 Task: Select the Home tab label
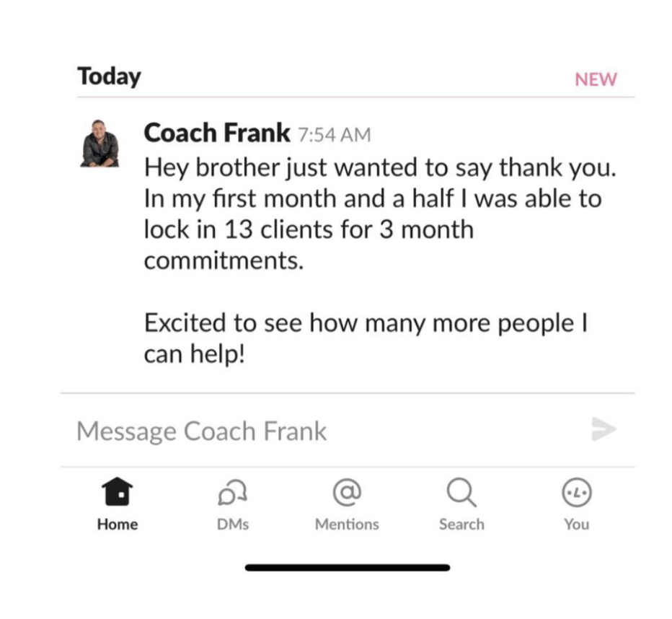click(x=118, y=524)
